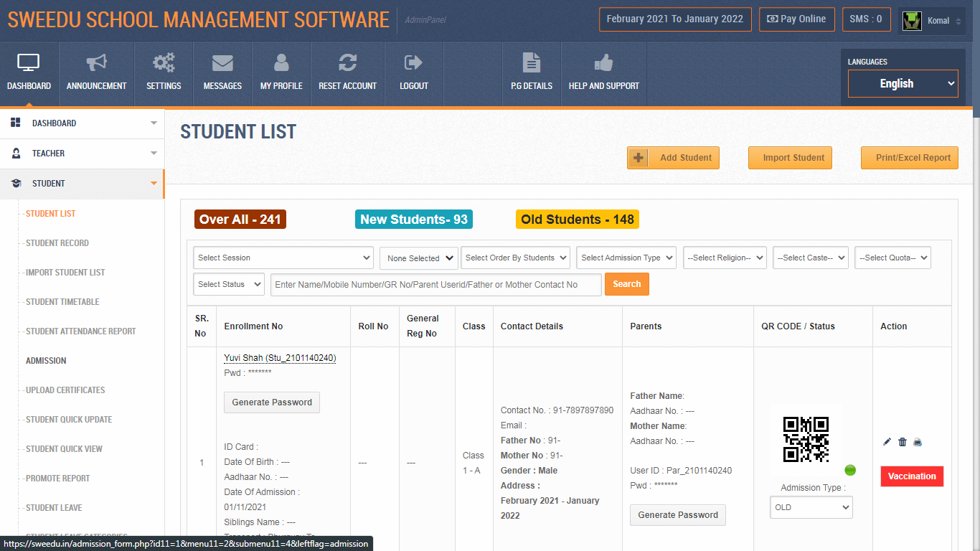Print the student record via printer icon
The height and width of the screenshot is (551, 980).
918,442
